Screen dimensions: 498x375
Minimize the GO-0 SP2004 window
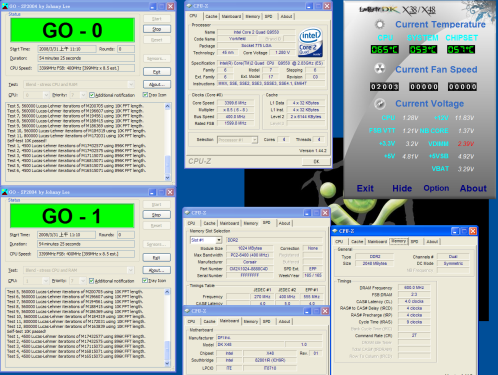[153, 6]
